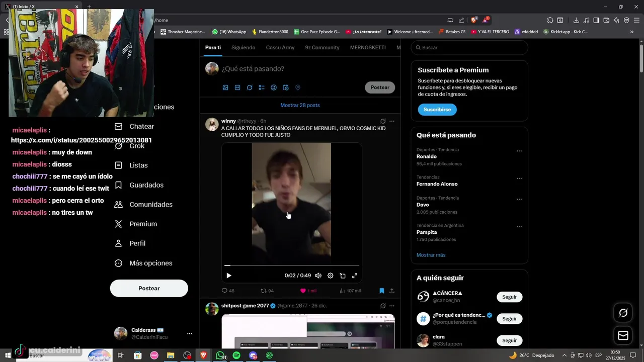644x362 pixels.
Task: Expand Más opciones in the sidebar
Action: click(144, 263)
